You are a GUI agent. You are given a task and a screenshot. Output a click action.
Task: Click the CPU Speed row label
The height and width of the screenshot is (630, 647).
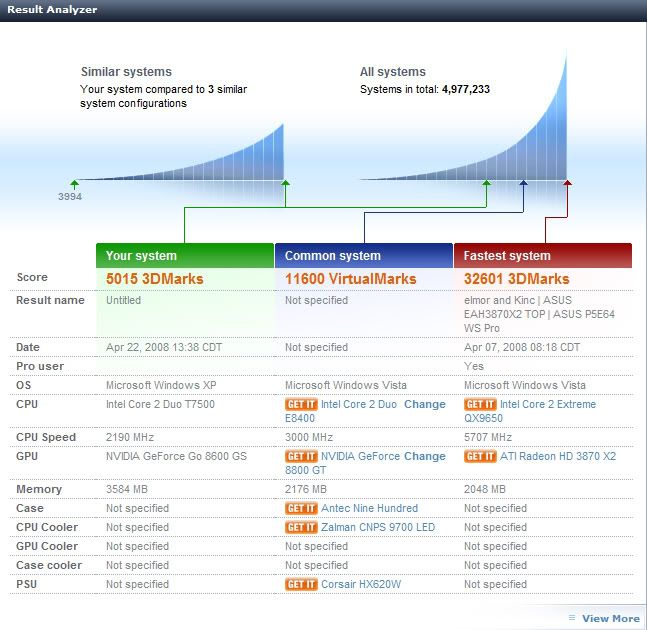point(46,437)
